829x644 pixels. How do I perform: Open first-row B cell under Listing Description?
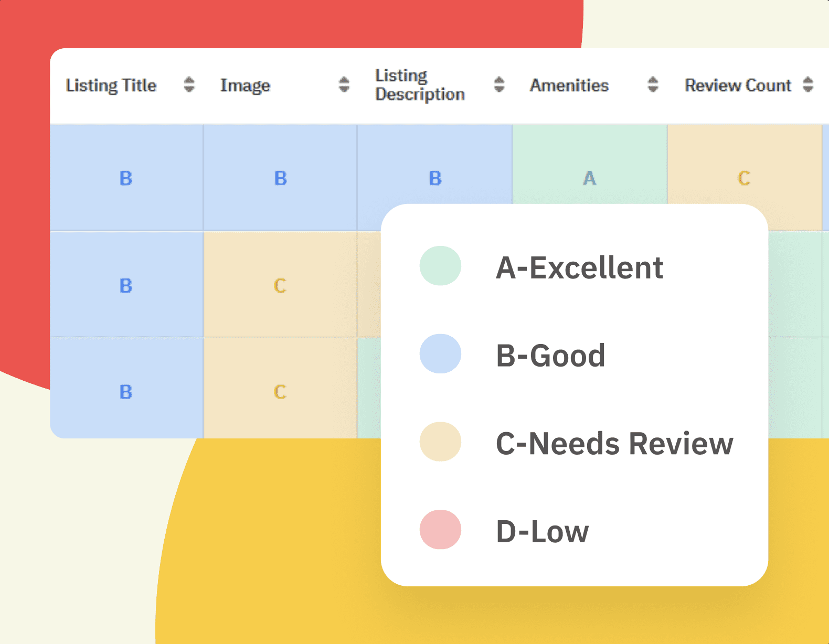pos(435,178)
